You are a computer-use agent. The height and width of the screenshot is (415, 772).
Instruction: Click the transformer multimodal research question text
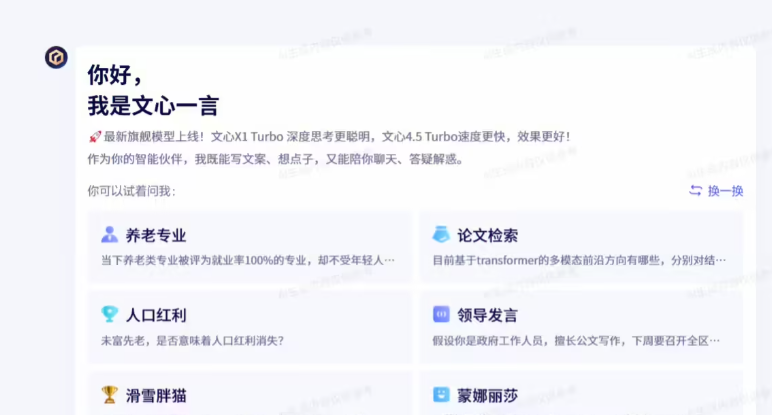pyautogui.click(x=578, y=260)
